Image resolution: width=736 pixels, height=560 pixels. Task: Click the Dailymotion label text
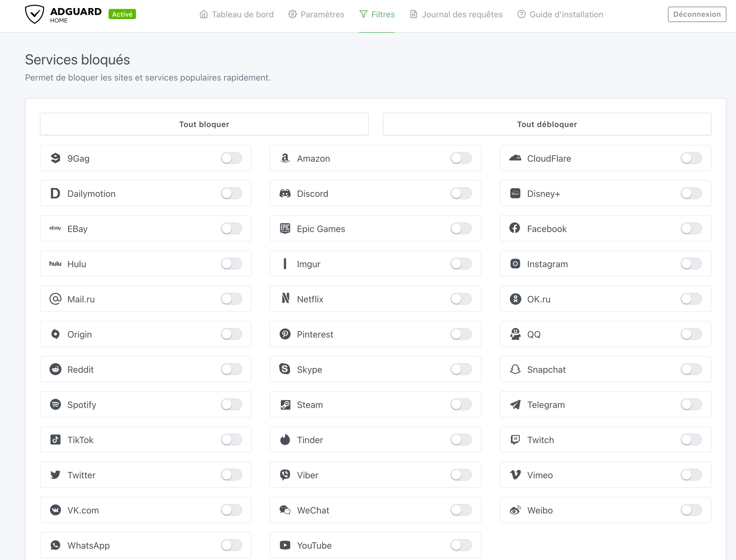(91, 194)
